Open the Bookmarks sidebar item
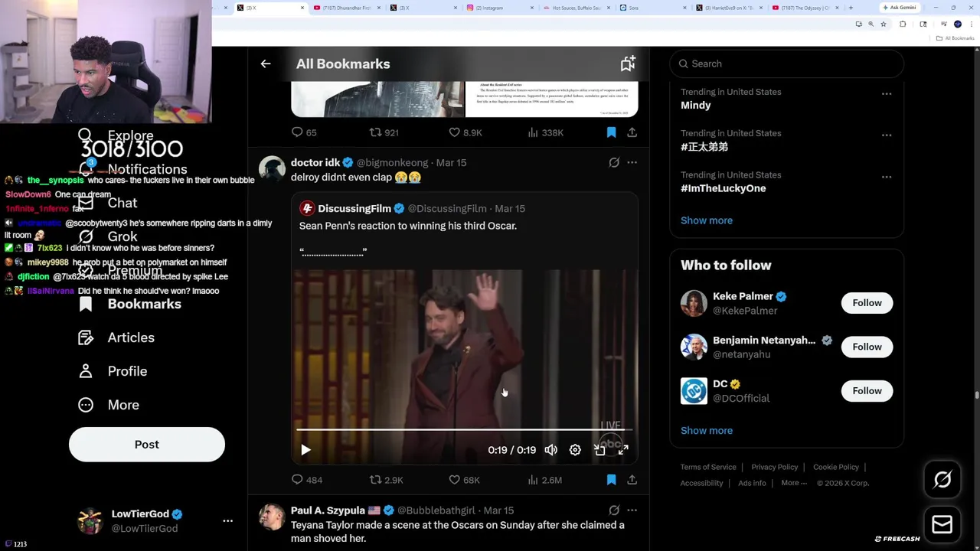Image resolution: width=980 pixels, height=551 pixels. 130,304
